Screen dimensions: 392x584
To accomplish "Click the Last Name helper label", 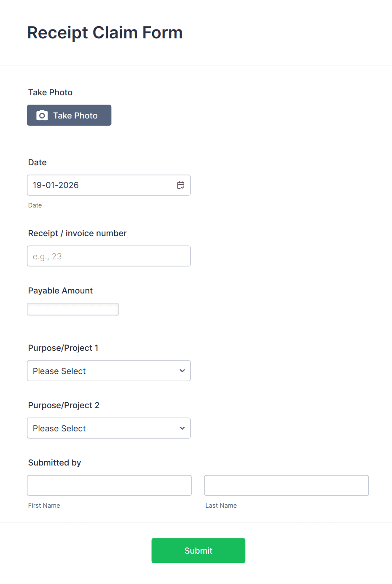I will click(x=221, y=505).
